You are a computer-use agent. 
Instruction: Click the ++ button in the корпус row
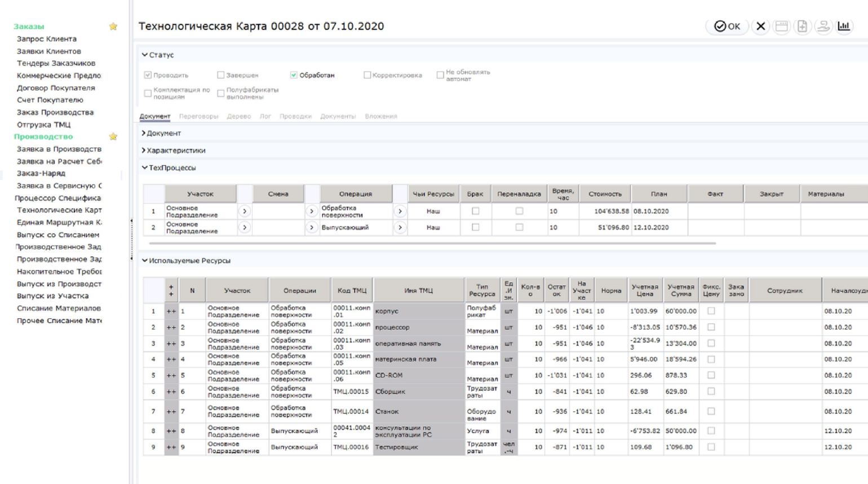pyautogui.click(x=171, y=311)
